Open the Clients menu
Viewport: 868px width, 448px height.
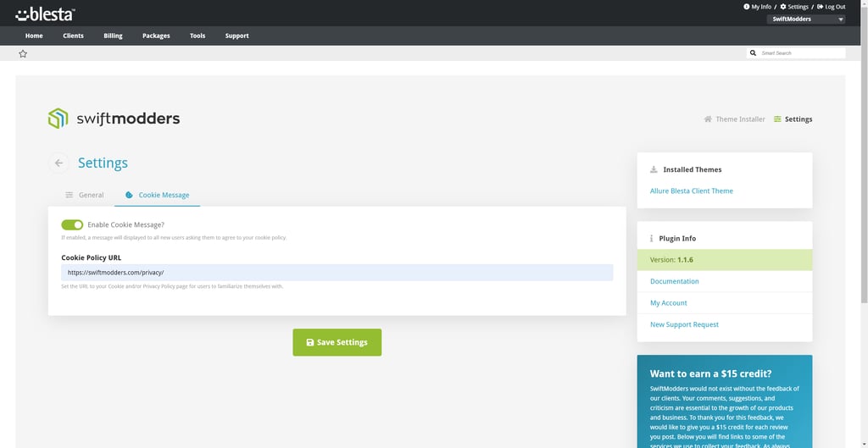coord(73,36)
